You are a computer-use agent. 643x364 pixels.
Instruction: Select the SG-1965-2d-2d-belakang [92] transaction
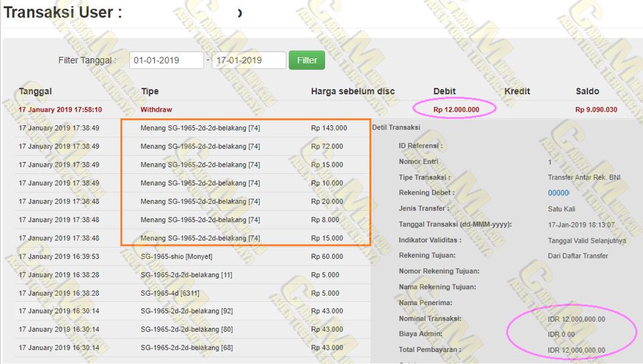[186, 311]
